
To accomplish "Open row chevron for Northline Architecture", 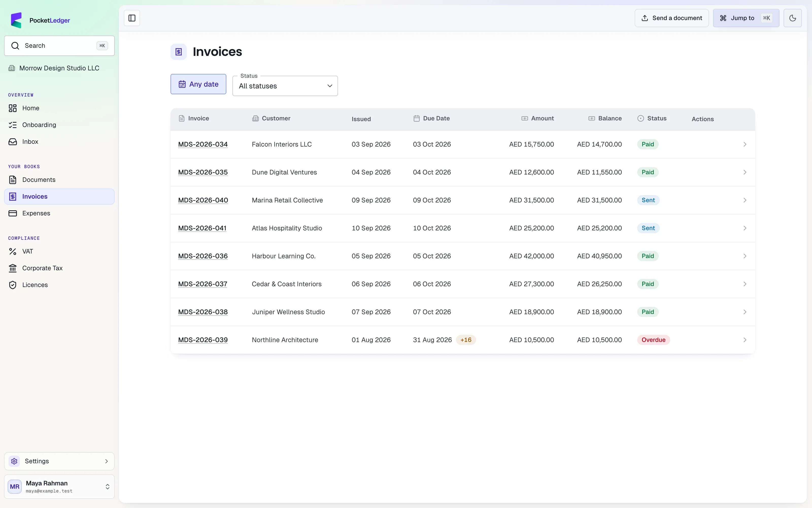I will tap(745, 340).
